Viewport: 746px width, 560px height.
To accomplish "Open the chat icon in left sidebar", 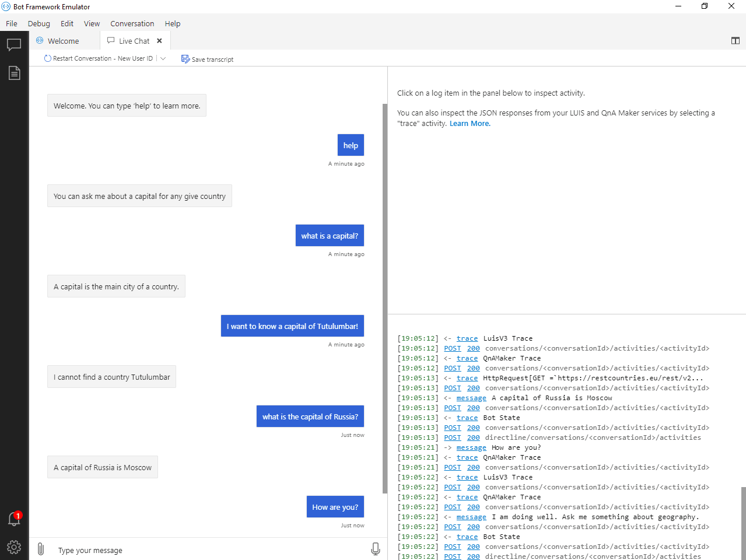I will 14,45.
